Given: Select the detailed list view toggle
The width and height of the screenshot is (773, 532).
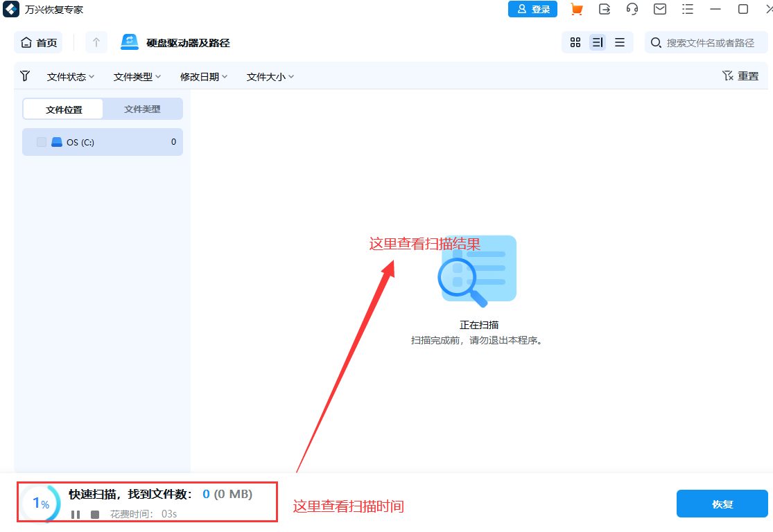Looking at the screenshot, I should click(598, 42).
